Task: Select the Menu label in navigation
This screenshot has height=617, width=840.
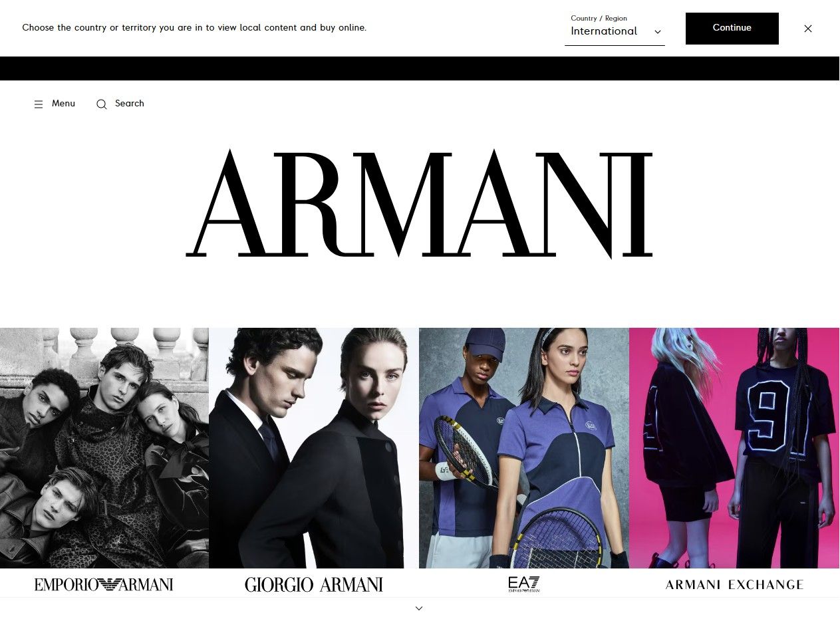Action: [63, 104]
